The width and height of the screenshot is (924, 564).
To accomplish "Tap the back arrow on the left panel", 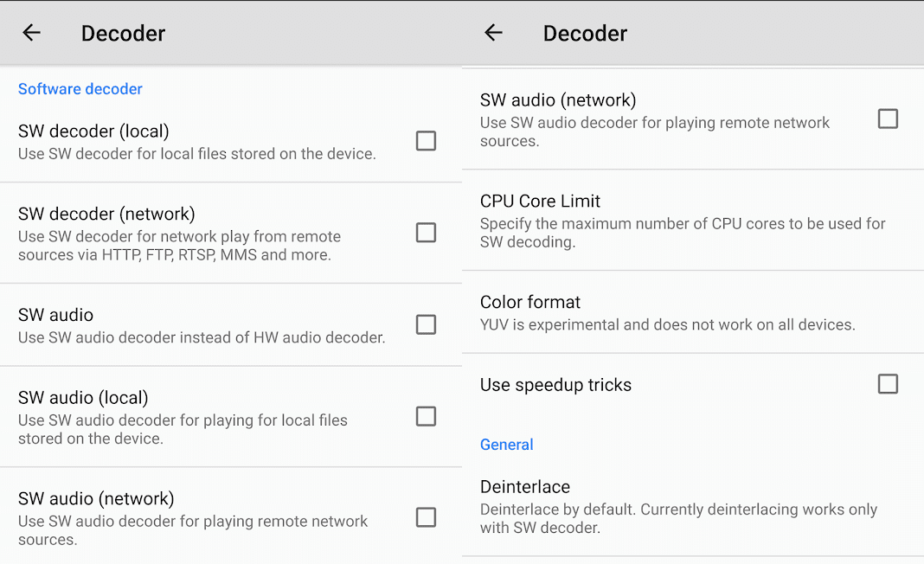I will (31, 33).
